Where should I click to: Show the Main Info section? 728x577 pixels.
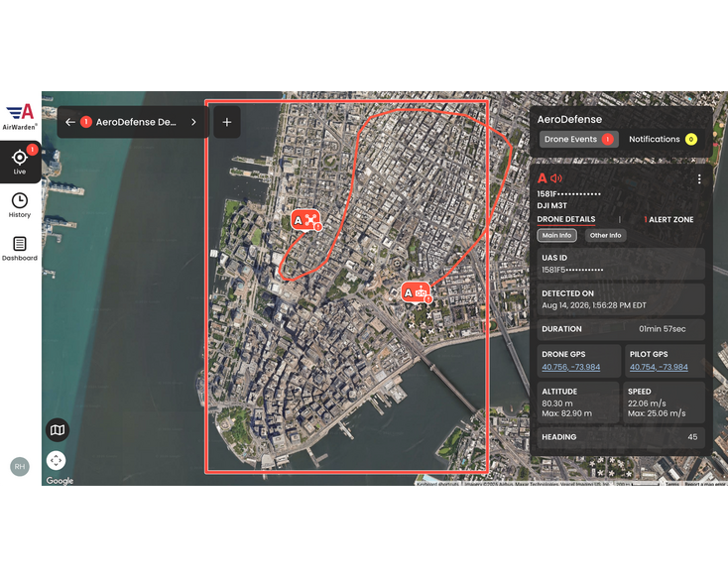point(556,235)
